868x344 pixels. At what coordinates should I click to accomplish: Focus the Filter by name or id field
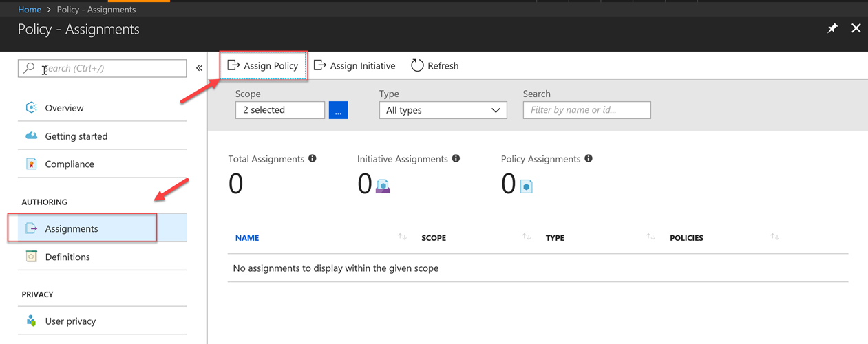pos(587,110)
